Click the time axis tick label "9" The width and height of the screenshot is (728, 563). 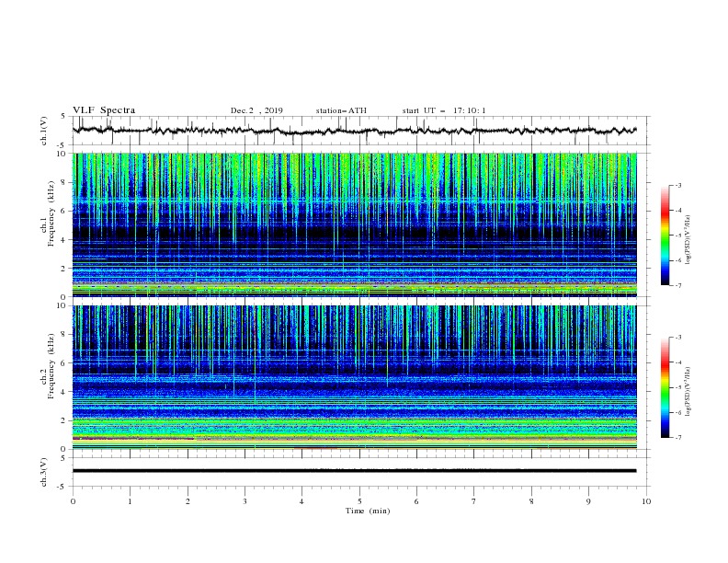coord(588,501)
